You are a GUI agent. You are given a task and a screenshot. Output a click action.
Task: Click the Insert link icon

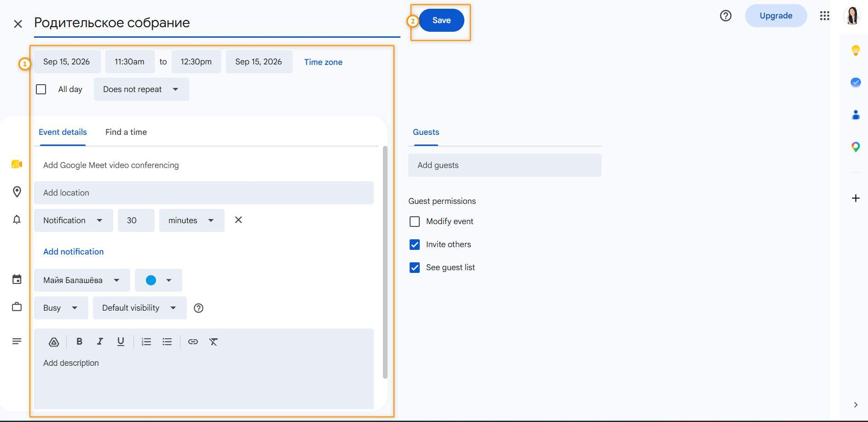click(193, 341)
